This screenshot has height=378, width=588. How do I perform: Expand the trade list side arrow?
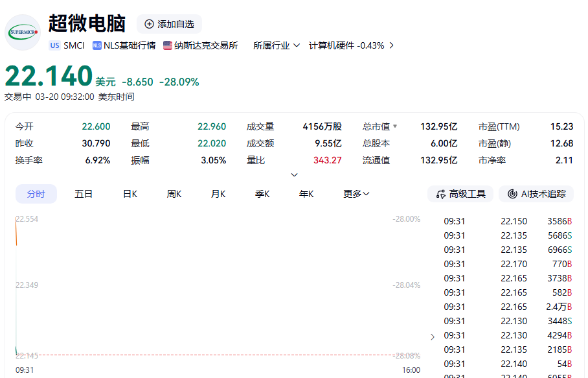pyautogui.click(x=433, y=337)
